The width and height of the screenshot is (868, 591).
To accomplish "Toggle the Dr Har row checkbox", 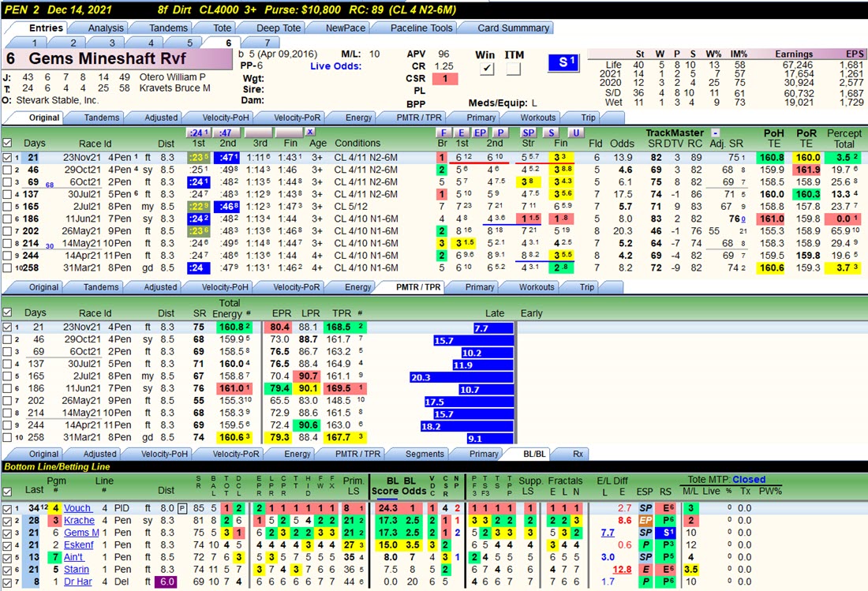I will [x=7, y=582].
